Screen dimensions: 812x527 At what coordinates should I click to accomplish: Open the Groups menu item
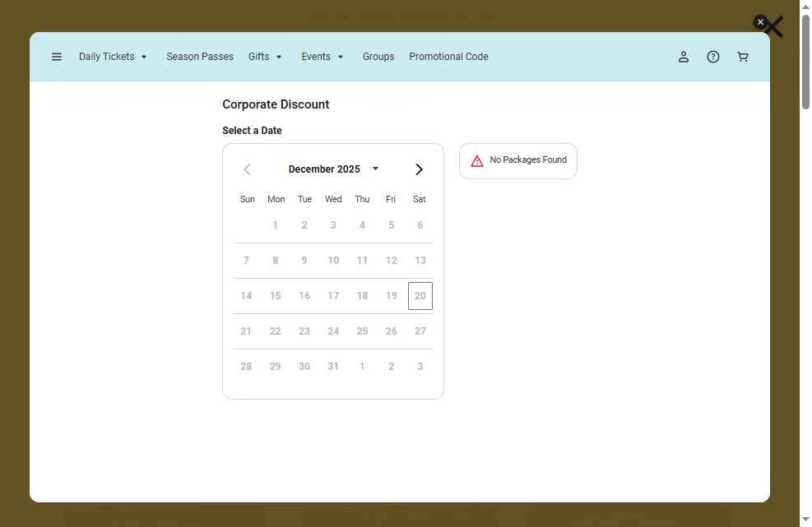click(378, 57)
